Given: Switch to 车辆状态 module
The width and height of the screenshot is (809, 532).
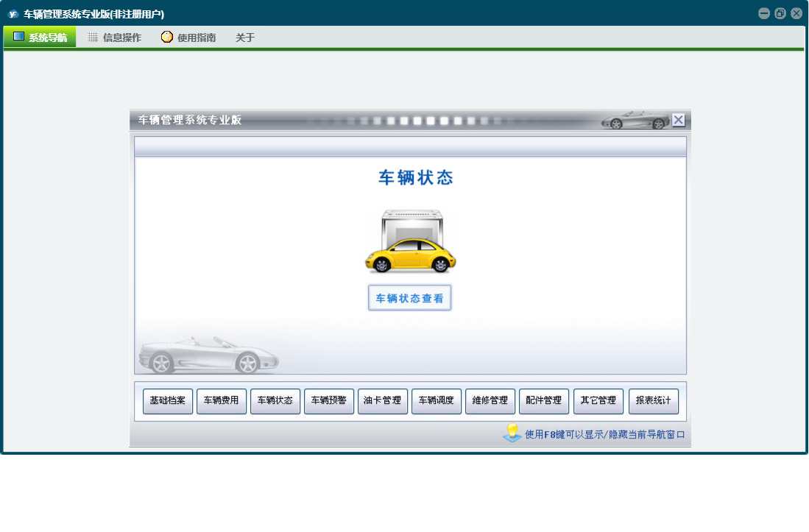Looking at the screenshot, I should (x=275, y=401).
